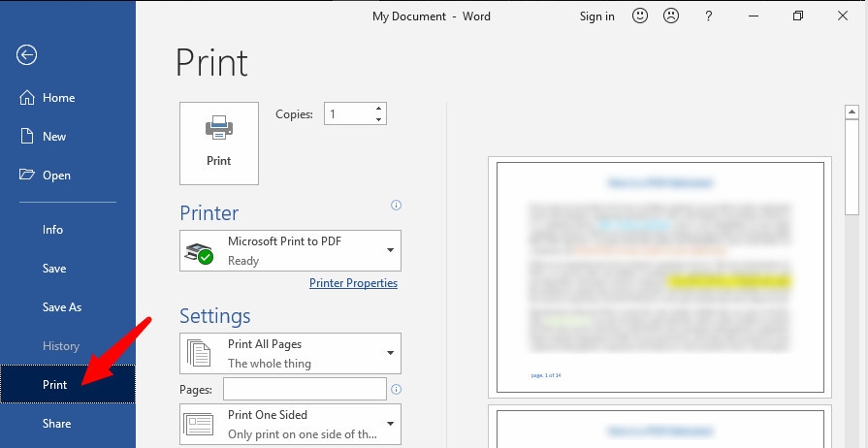
Task: Click the frowning face feedback icon
Action: pos(671,16)
